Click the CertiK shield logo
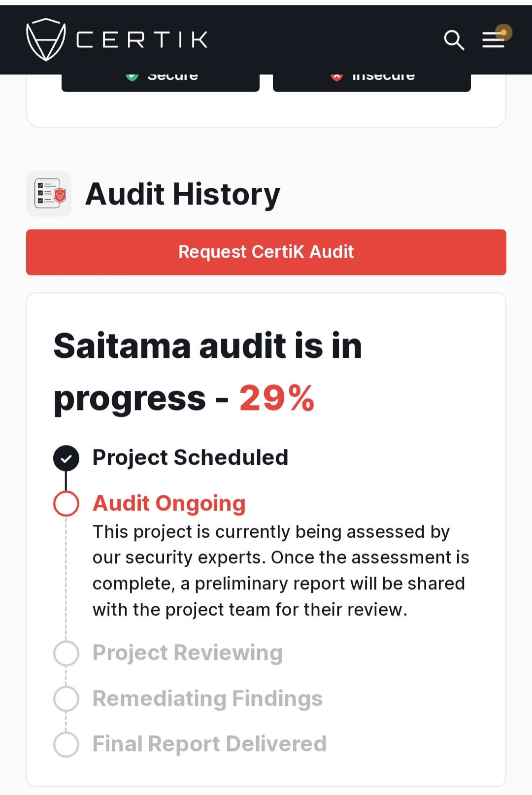The width and height of the screenshot is (532, 795). (x=45, y=39)
